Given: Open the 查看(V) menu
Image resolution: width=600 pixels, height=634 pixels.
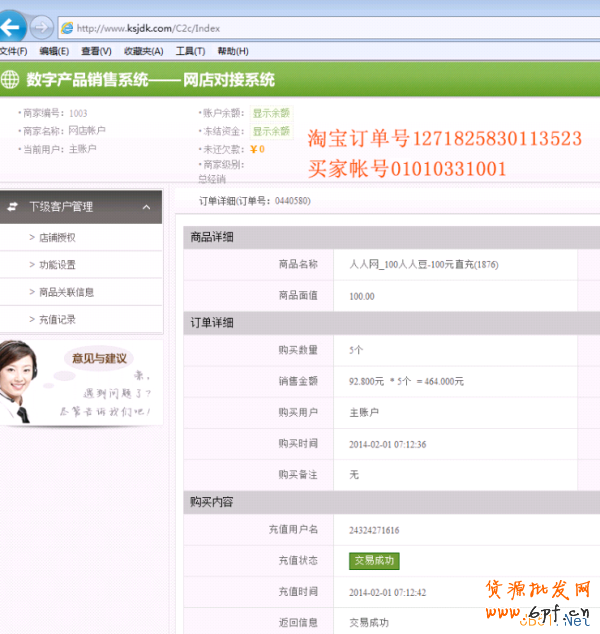Looking at the screenshot, I should pyautogui.click(x=96, y=51).
